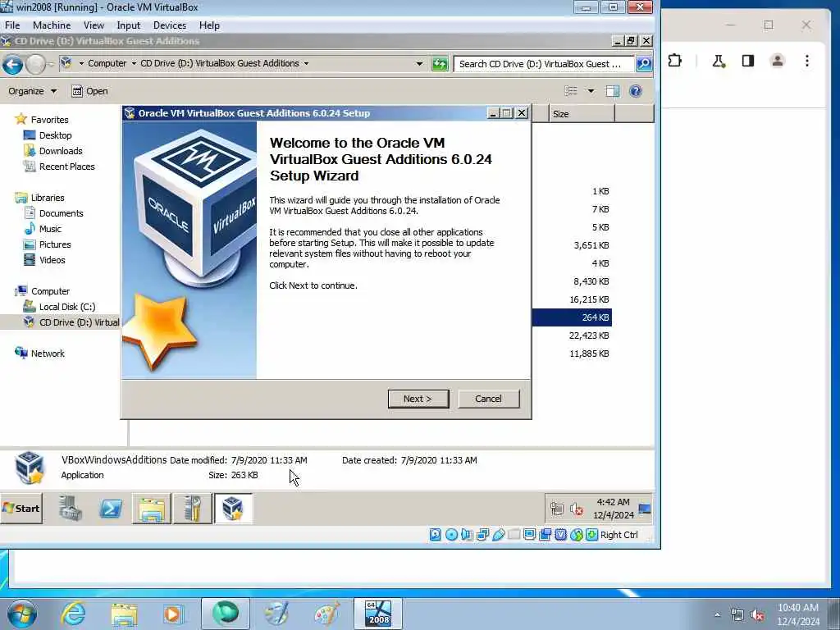840x630 pixels.
Task: Click the guest muted volume tray icon
Action: 577,509
